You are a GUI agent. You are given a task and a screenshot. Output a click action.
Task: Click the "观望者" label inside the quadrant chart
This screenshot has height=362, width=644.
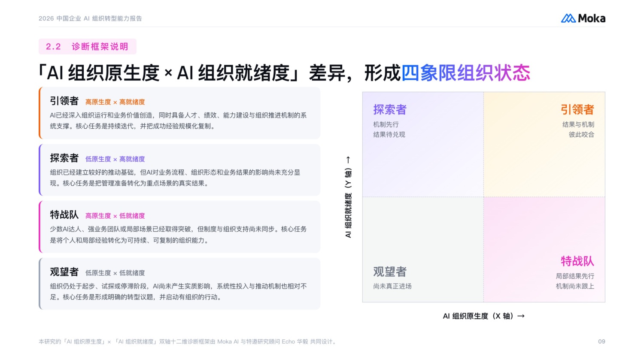390,272
